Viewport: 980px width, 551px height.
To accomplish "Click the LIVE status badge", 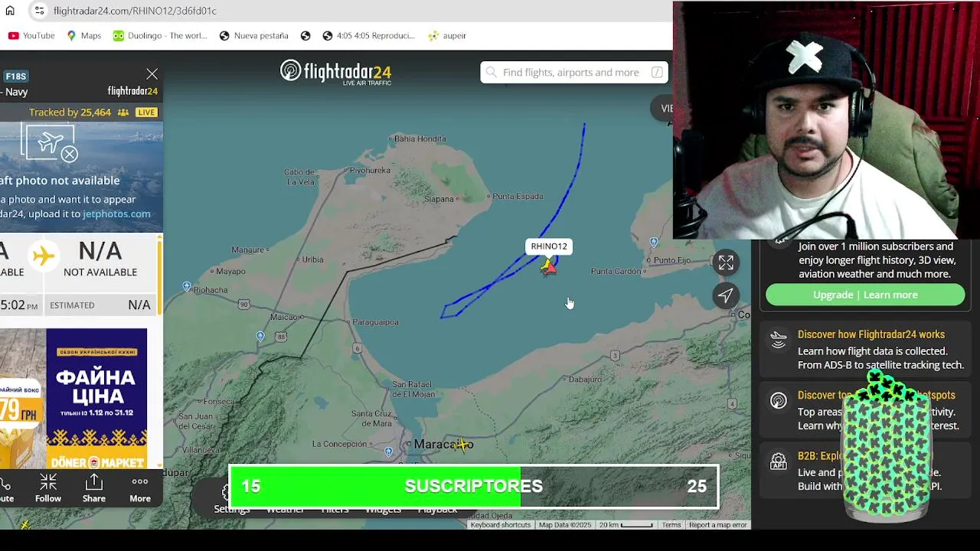I will pos(146,112).
